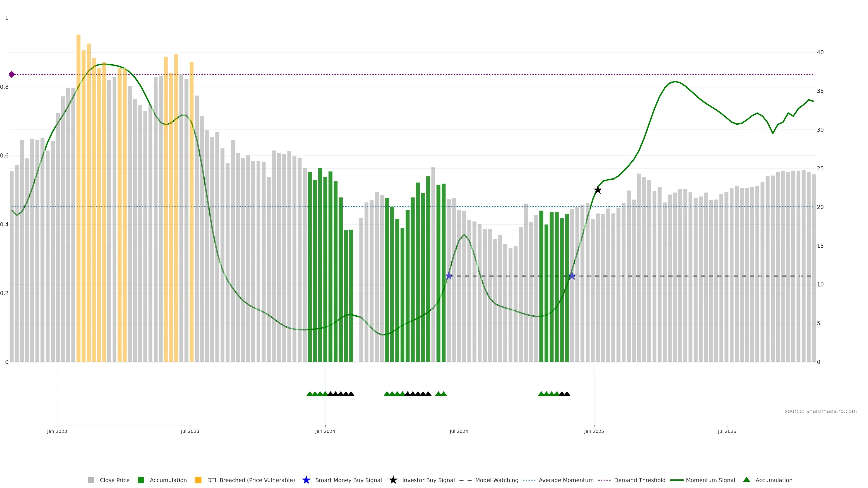Click the Jul 2025 x-axis label

(727, 431)
